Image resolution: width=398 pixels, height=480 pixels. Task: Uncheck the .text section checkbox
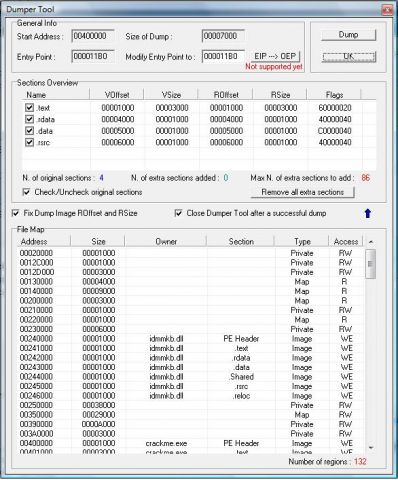click(x=29, y=108)
